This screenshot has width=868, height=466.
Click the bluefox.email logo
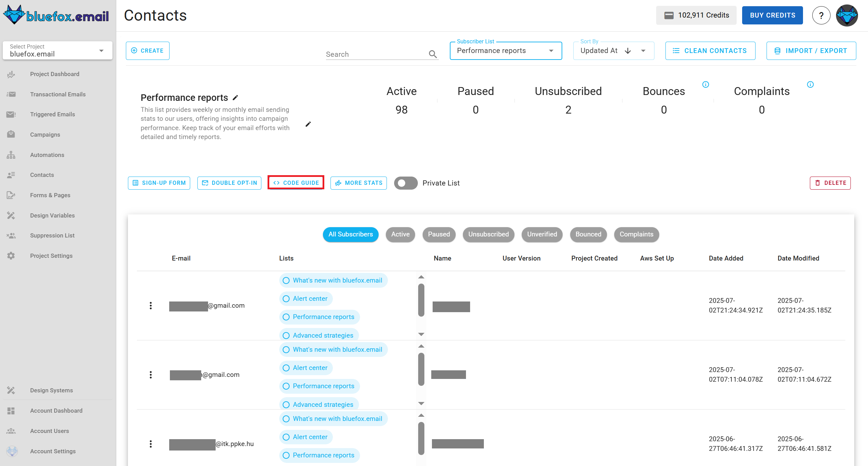pyautogui.click(x=56, y=15)
